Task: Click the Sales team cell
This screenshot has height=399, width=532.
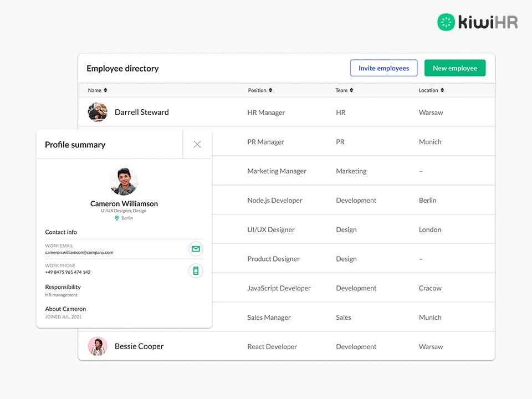Action: [344, 318]
